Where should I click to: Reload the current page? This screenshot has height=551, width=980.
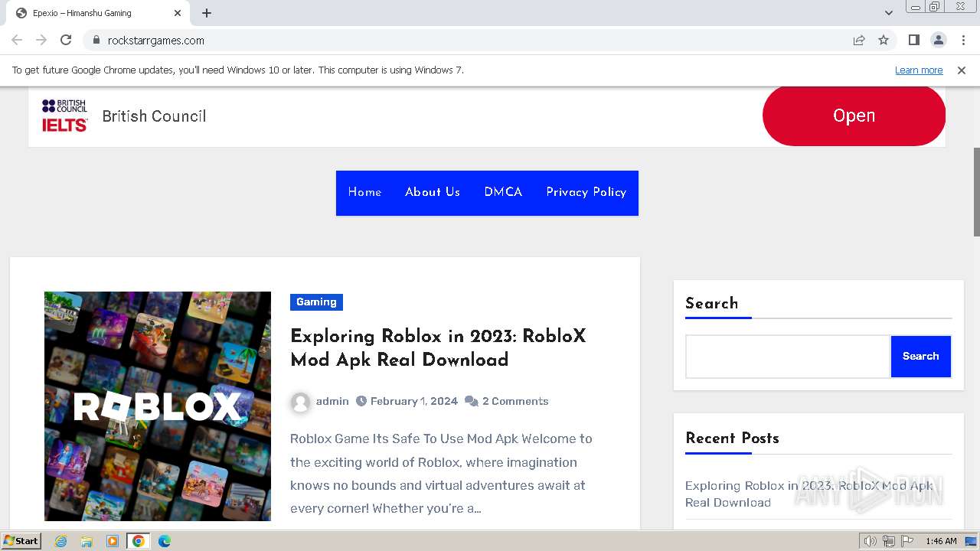coord(66,41)
